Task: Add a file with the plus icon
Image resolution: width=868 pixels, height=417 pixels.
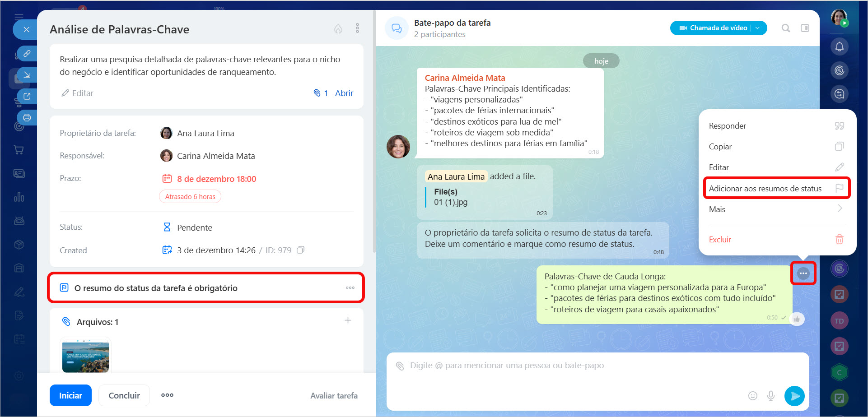Action: tap(348, 320)
